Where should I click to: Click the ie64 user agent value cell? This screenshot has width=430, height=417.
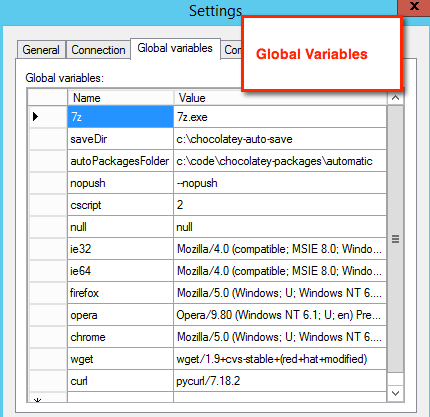(x=280, y=271)
